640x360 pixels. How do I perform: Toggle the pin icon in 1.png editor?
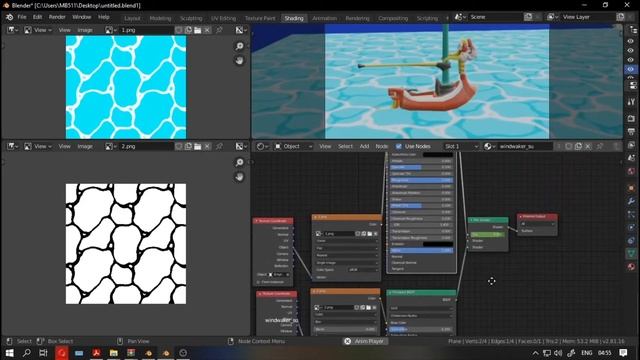pyautogui.click(x=219, y=30)
